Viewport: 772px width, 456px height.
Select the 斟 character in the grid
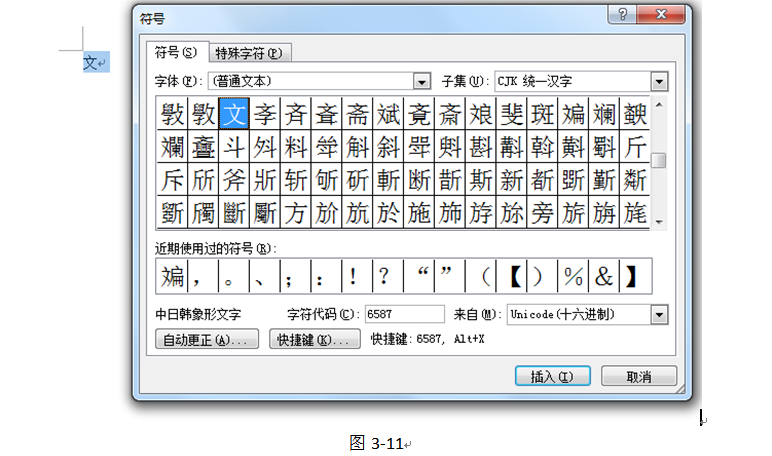[x=481, y=147]
